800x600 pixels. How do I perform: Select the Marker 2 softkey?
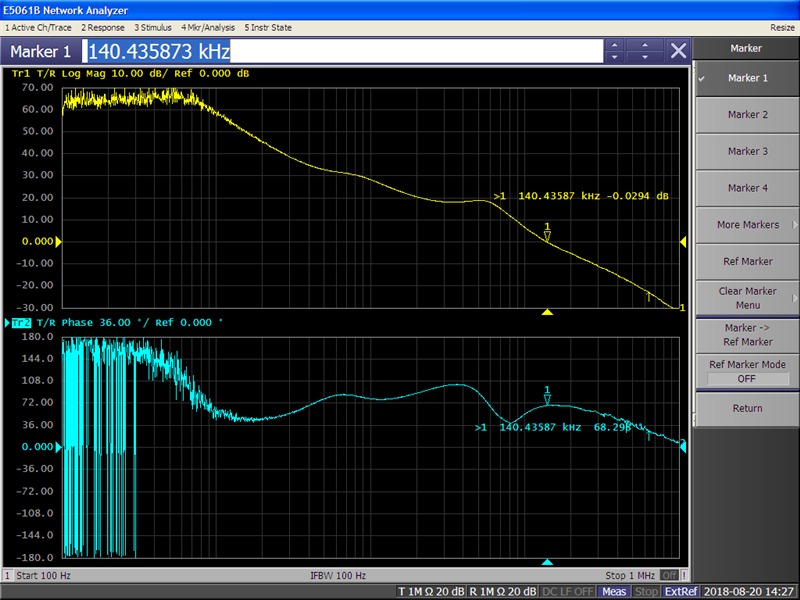tap(747, 115)
